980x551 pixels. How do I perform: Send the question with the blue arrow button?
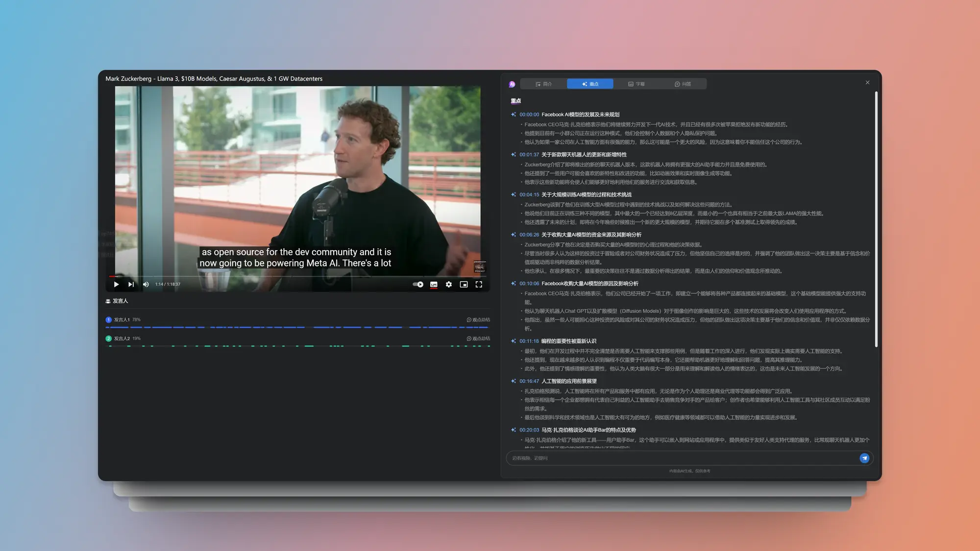tap(864, 458)
